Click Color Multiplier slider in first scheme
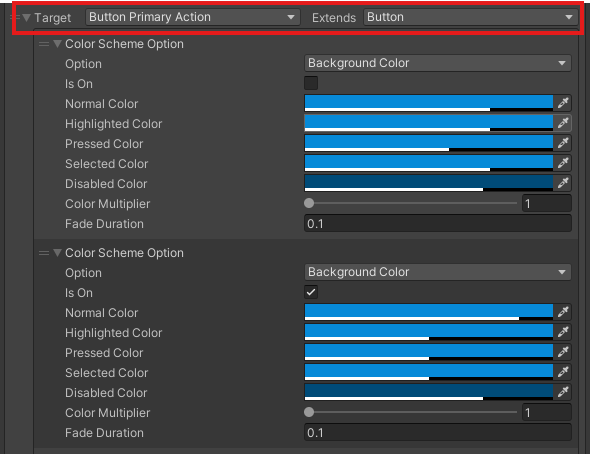 point(411,203)
